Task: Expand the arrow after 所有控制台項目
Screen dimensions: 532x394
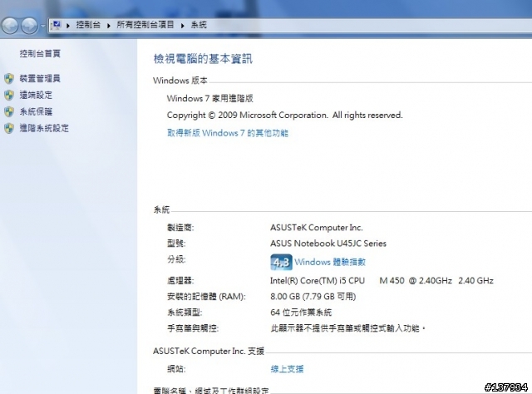Action: pos(183,26)
